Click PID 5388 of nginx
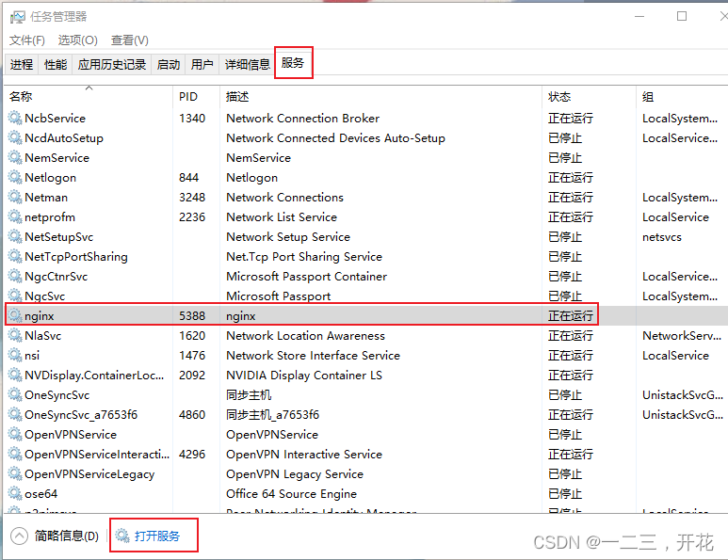This screenshot has height=560, width=728. click(x=192, y=316)
